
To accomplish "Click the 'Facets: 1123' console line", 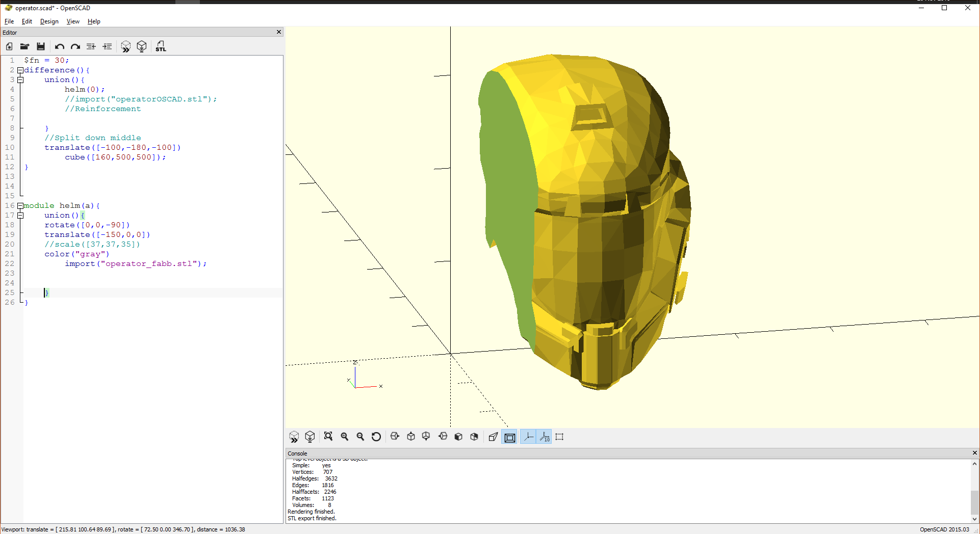I will (313, 498).
